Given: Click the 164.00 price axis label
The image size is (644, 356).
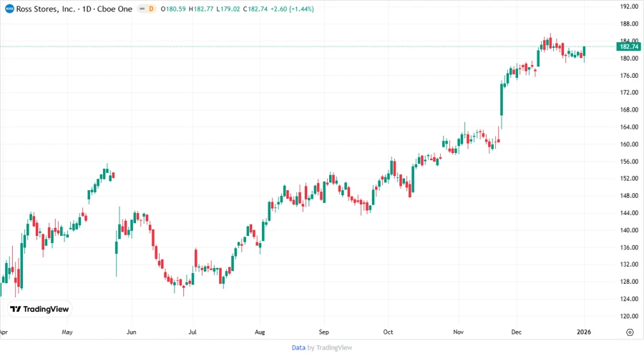Looking at the screenshot, I should pos(629,127).
